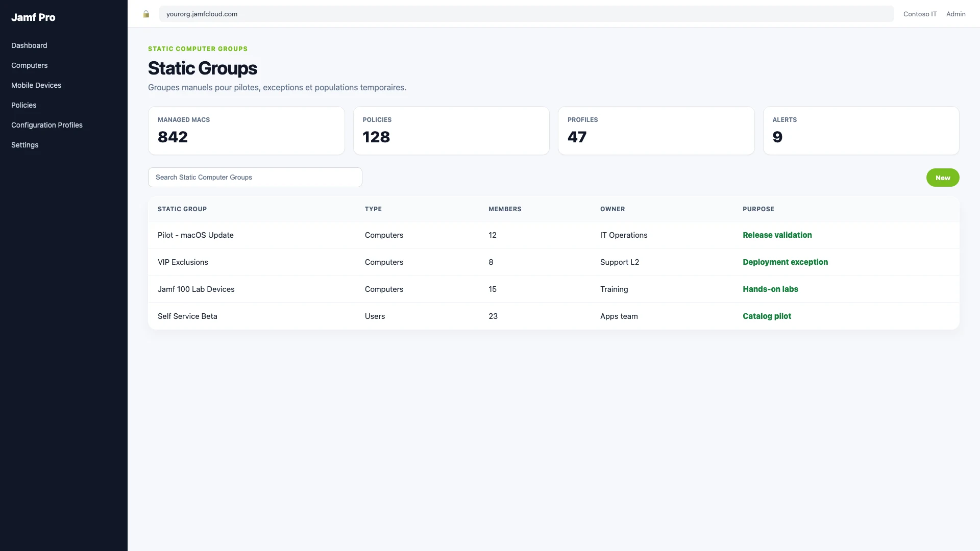980x551 pixels.
Task: Click member count 15 for Lab Devices
Action: pyautogui.click(x=493, y=289)
